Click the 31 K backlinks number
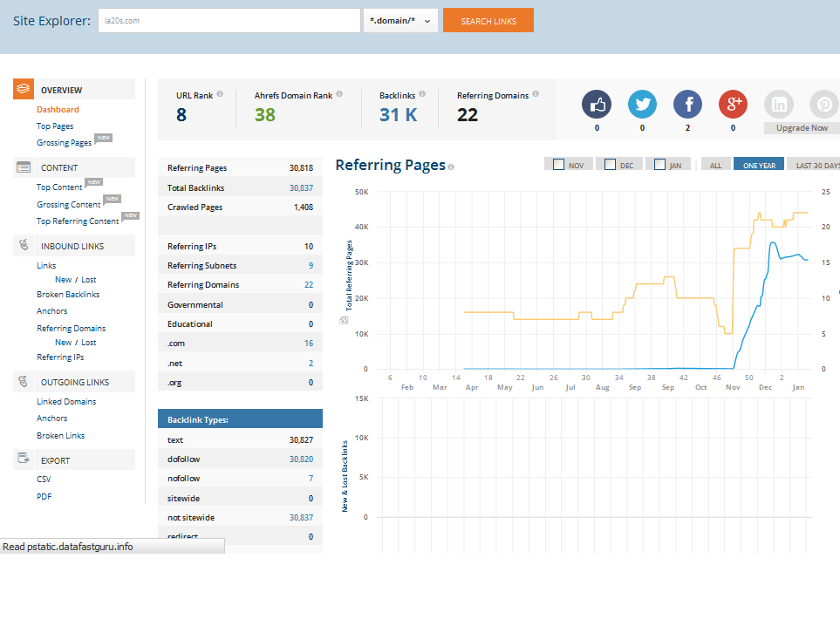Viewport: 840px width, 626px height. pyautogui.click(x=398, y=114)
